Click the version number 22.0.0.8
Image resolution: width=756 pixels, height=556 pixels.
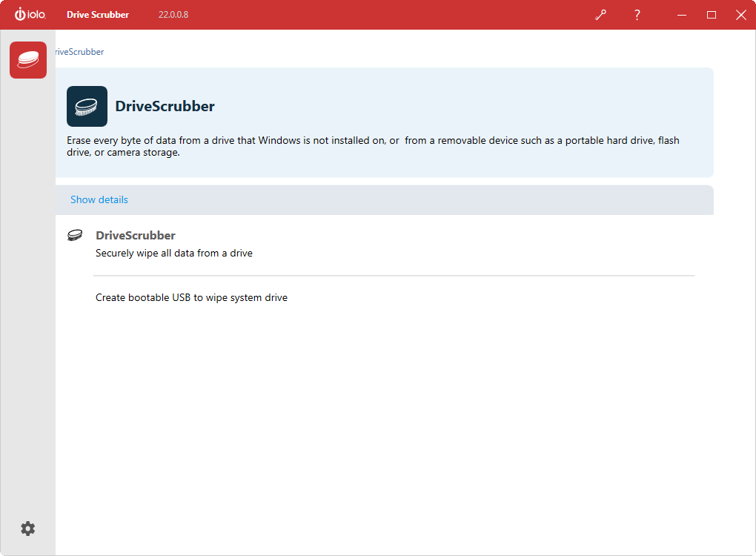coord(173,15)
